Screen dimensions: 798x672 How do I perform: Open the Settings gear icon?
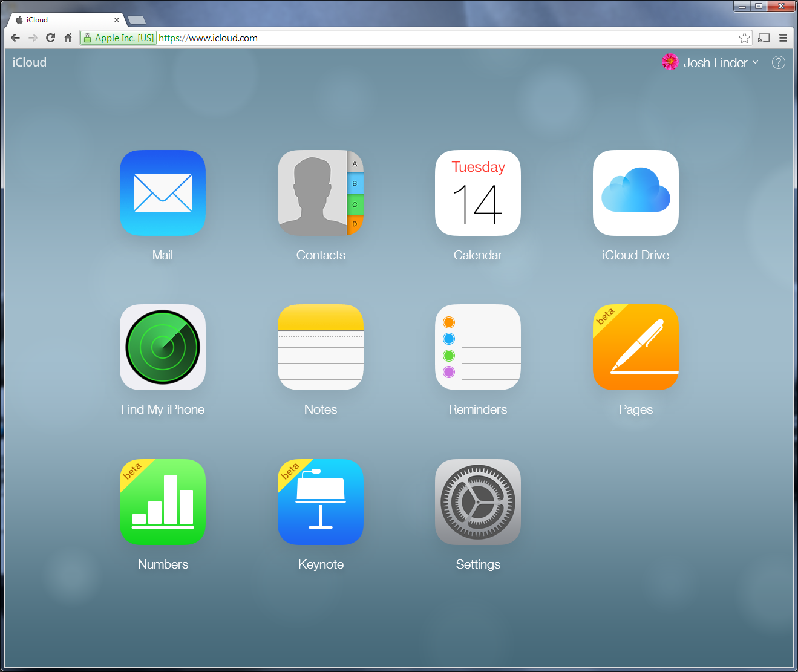tap(478, 502)
